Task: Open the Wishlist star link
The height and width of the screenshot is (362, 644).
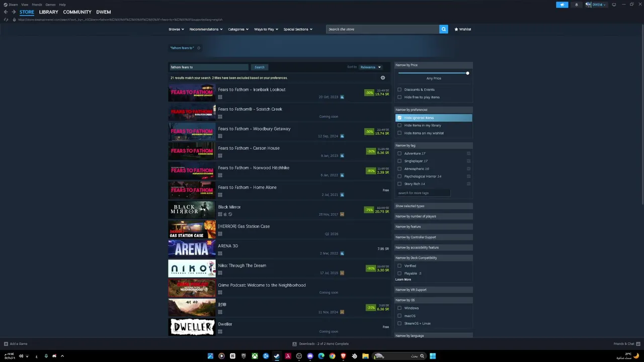Action: pyautogui.click(x=463, y=29)
